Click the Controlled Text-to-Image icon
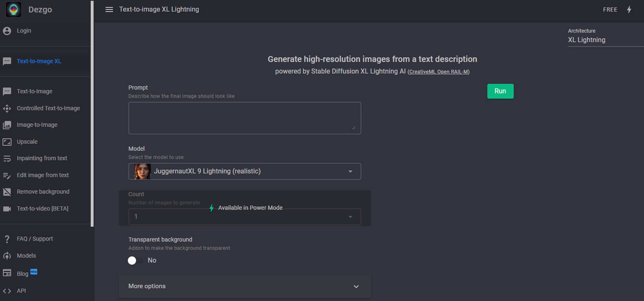Image resolution: width=644 pixels, height=301 pixels. tap(7, 109)
